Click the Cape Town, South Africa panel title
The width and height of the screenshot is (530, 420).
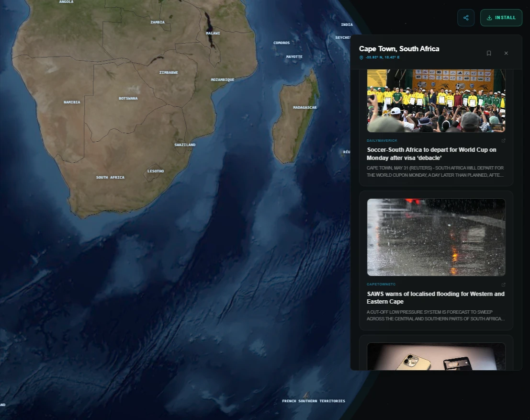point(399,49)
